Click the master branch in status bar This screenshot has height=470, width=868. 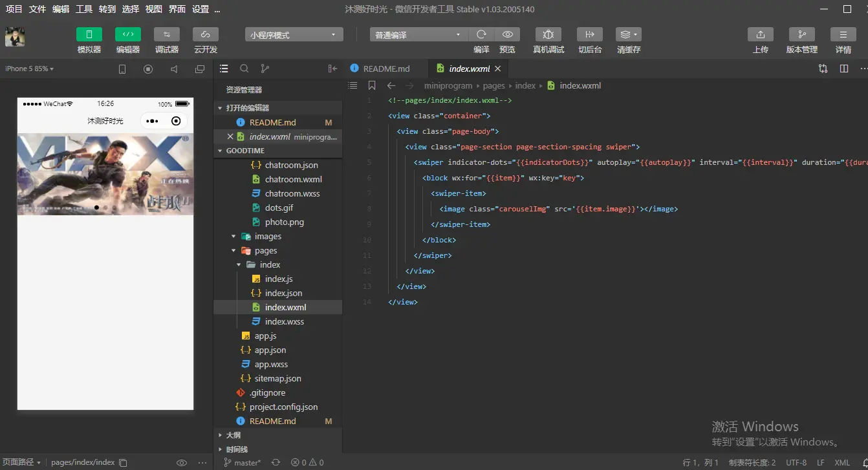coord(243,462)
